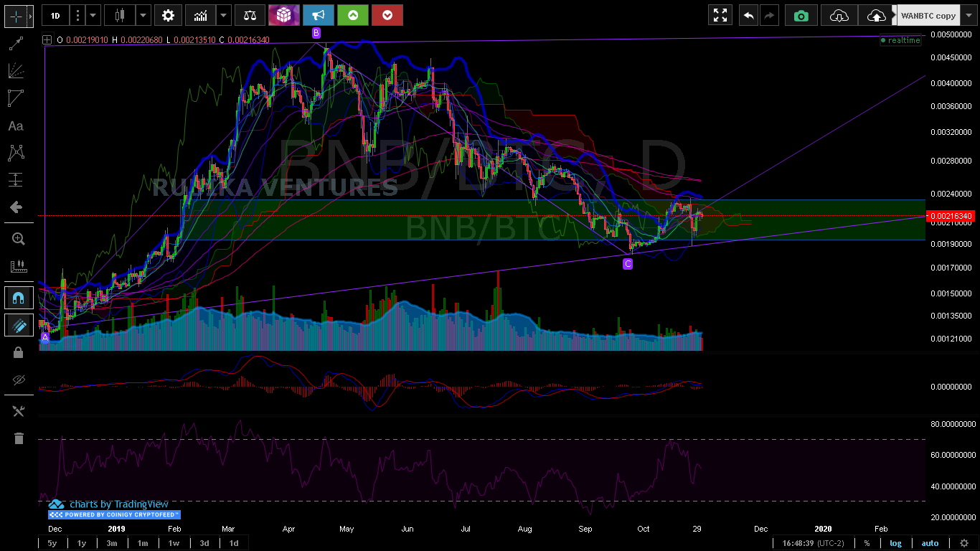980x551 pixels.
Task: Remove drawings with the trash icon
Action: coord(19,438)
